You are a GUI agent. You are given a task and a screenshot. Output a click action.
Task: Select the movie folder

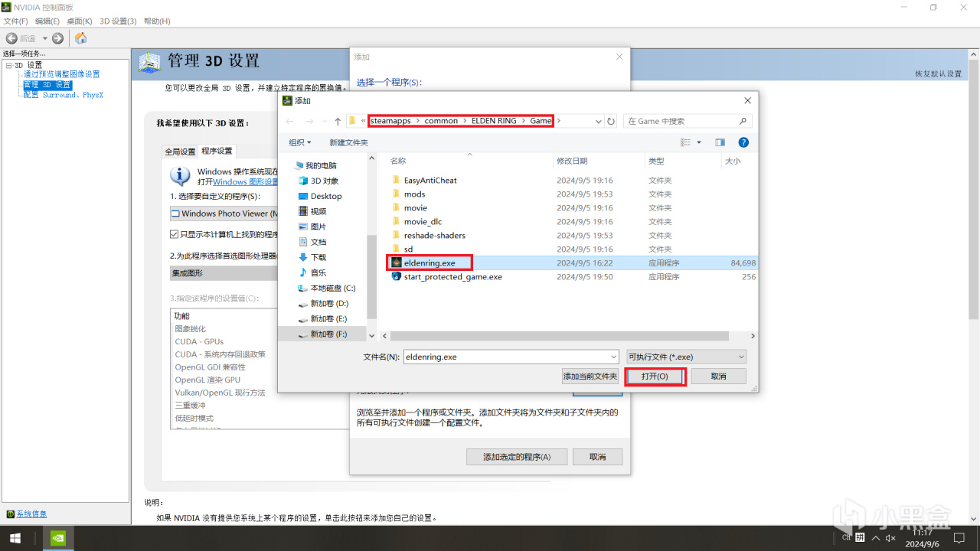pyautogui.click(x=415, y=207)
